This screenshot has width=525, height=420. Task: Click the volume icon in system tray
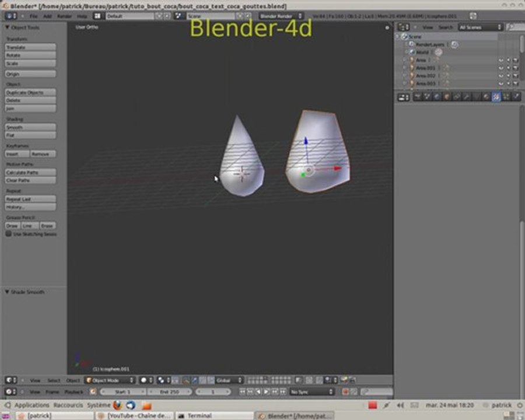tap(400, 405)
